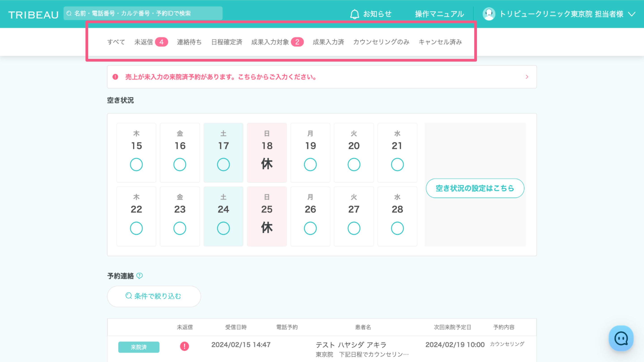Open the chat support bubble icon

621,338
